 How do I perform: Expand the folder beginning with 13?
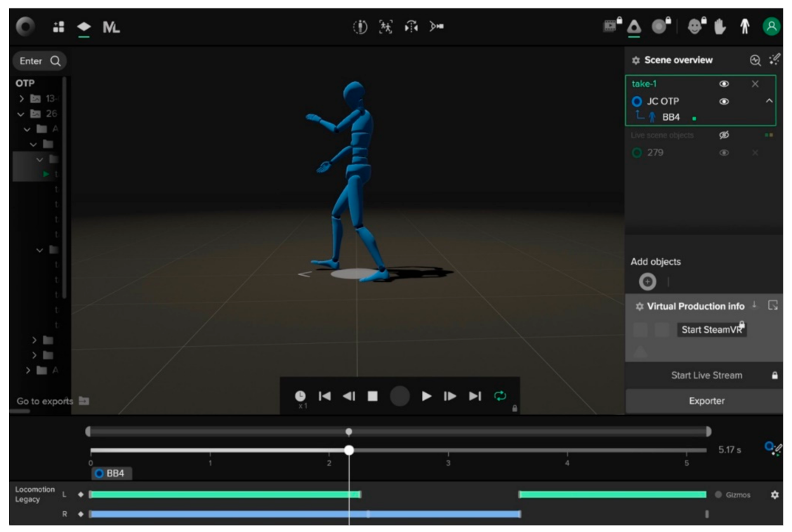tap(22, 99)
